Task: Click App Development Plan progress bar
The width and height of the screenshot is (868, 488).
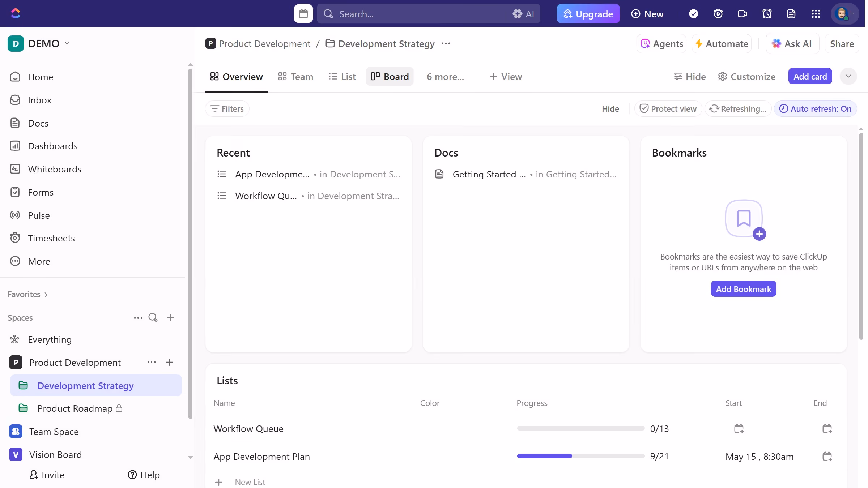Action: (580, 456)
